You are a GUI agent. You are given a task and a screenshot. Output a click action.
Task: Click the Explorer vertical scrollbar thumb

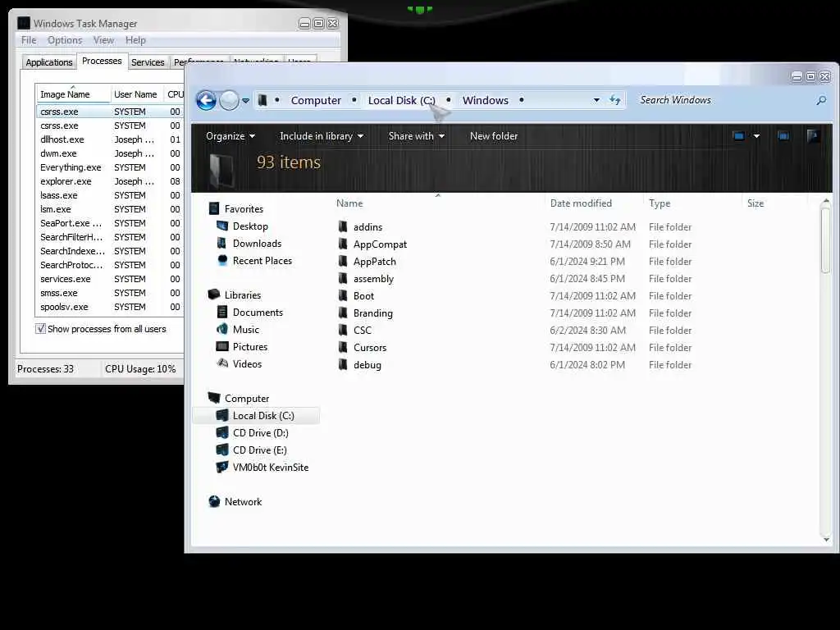click(x=825, y=240)
